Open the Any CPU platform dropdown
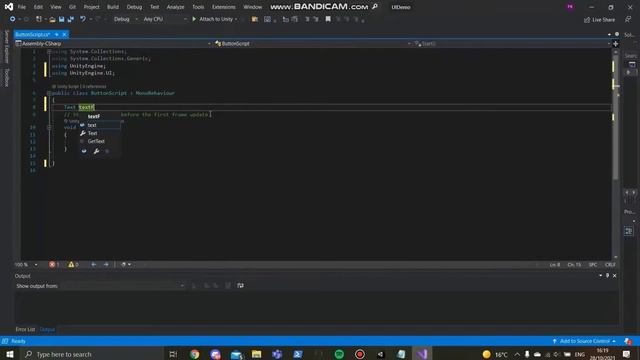640x360 pixels. pos(165,19)
